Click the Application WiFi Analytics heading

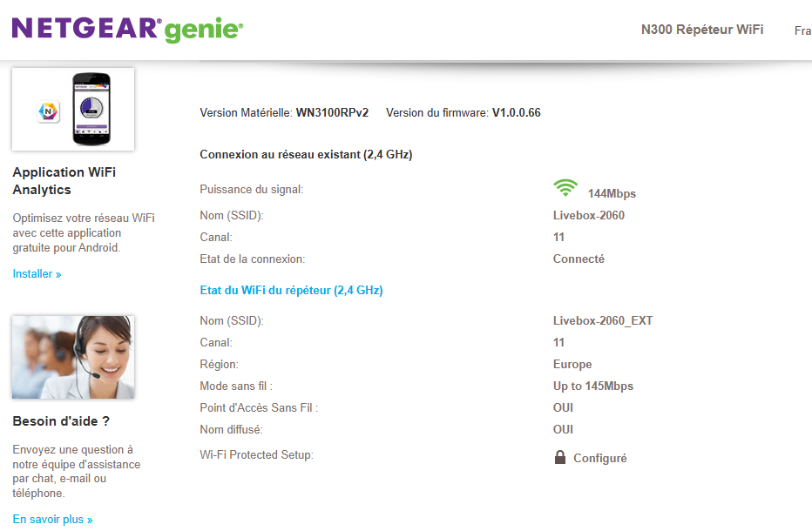[64, 180]
